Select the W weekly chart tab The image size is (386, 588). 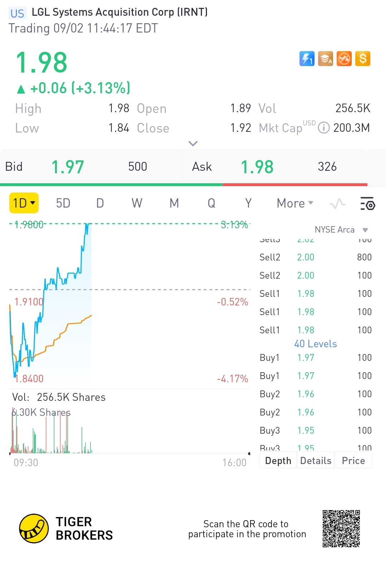point(137,203)
